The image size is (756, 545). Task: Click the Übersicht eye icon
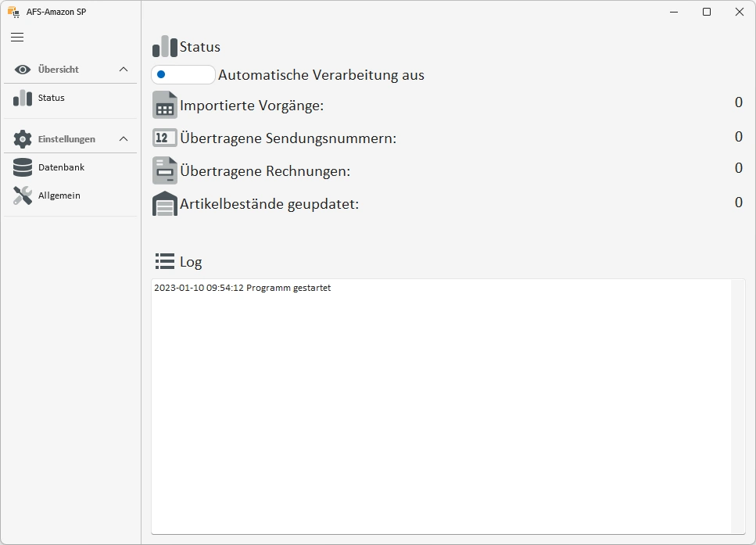click(x=22, y=70)
